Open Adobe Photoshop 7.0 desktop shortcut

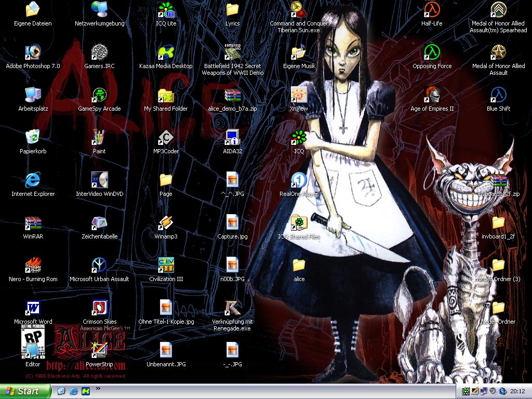tap(33, 52)
